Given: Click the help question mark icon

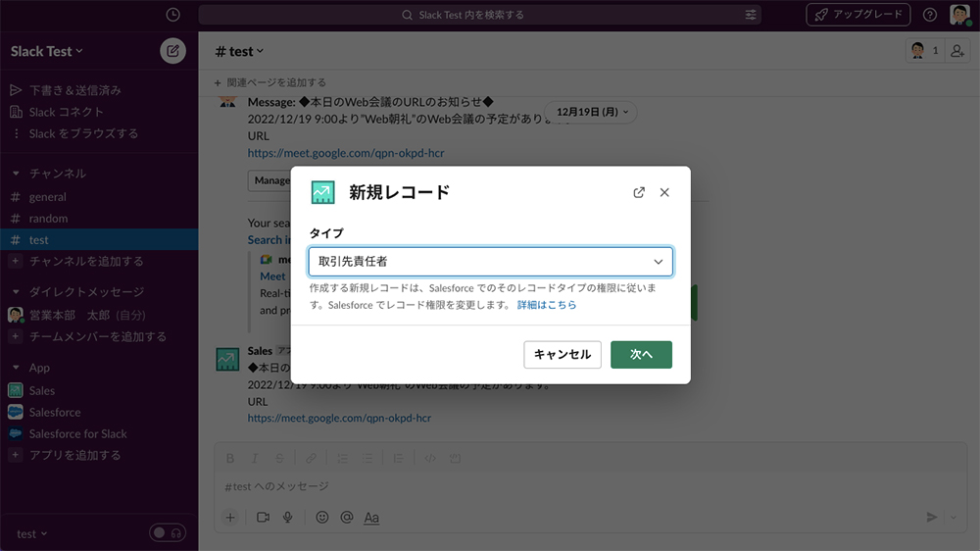Looking at the screenshot, I should 930,15.
